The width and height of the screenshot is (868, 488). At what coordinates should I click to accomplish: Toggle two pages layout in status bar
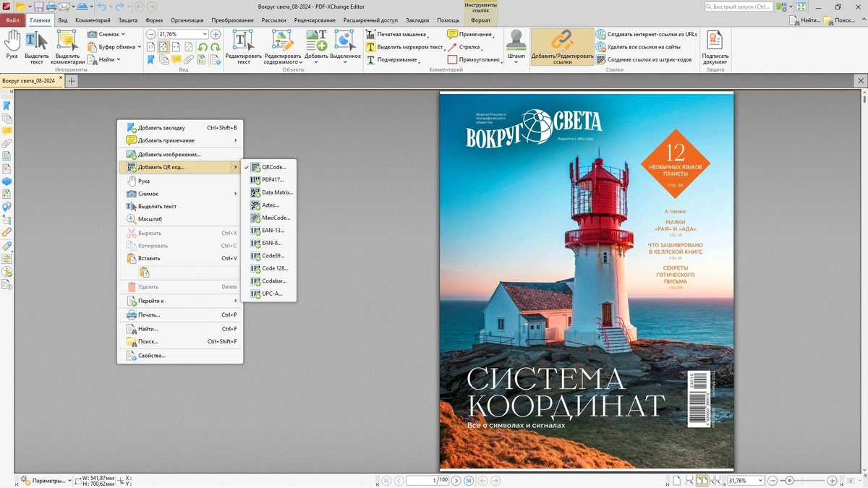701,481
